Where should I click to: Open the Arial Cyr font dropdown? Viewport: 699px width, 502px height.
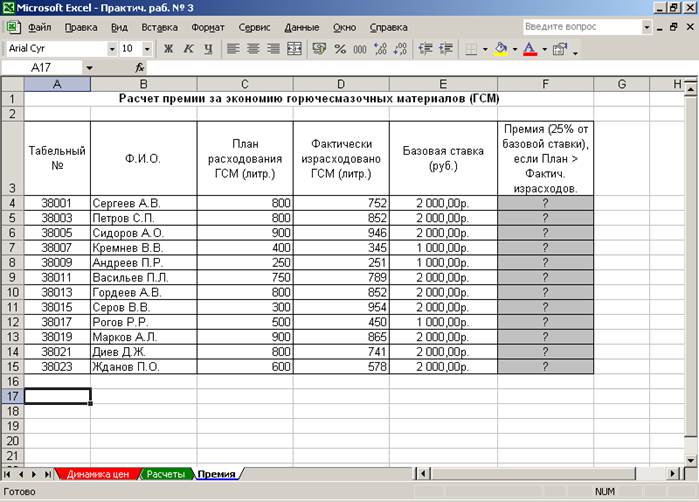click(111, 48)
